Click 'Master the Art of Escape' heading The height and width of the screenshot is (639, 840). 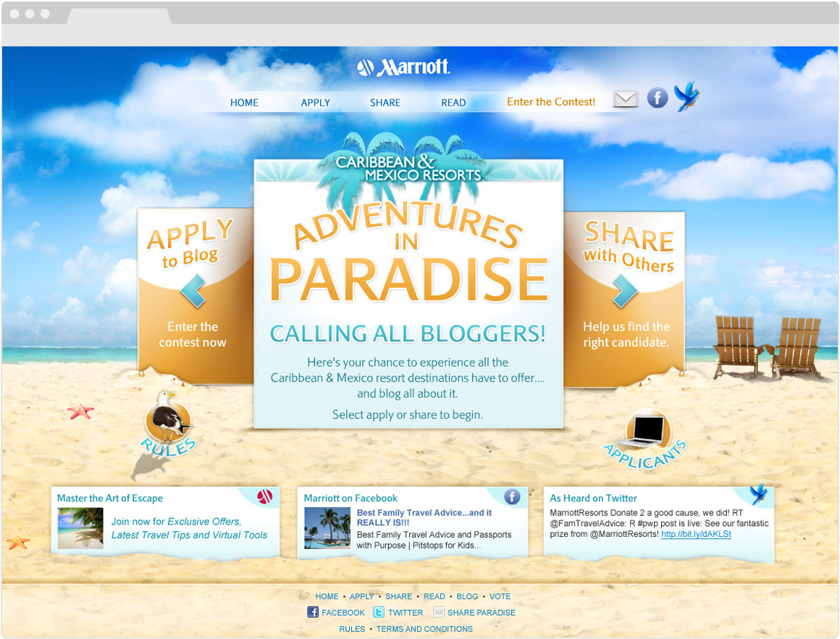(x=110, y=498)
